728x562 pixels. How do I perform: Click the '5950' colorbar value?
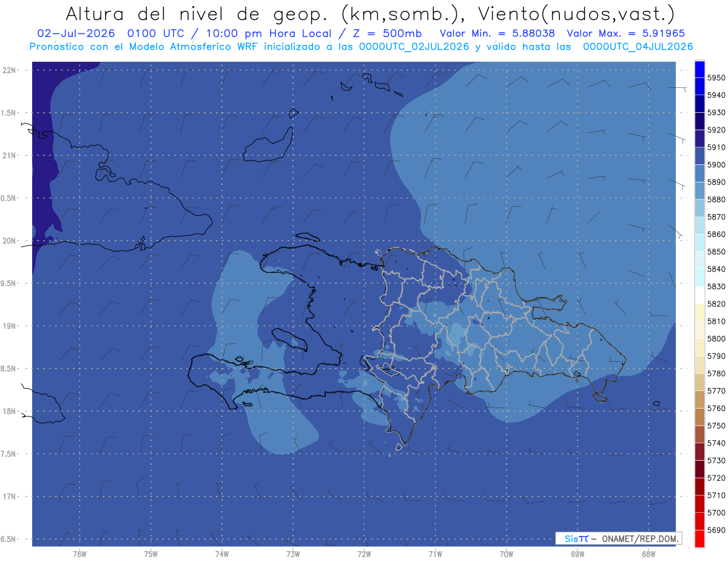click(x=716, y=78)
